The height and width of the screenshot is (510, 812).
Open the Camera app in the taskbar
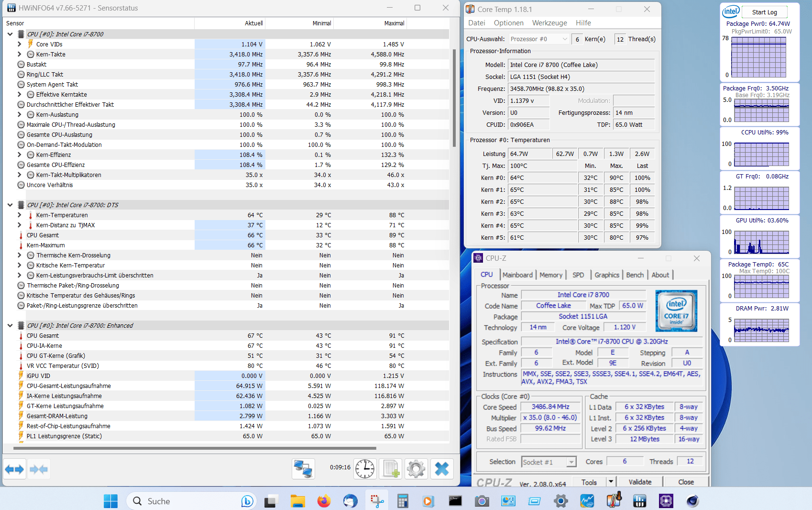click(482, 501)
